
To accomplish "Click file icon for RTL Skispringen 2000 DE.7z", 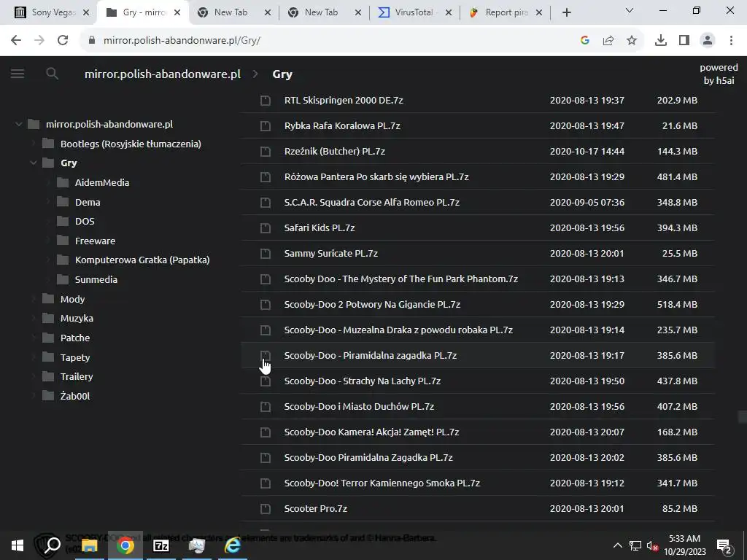I will (266, 101).
